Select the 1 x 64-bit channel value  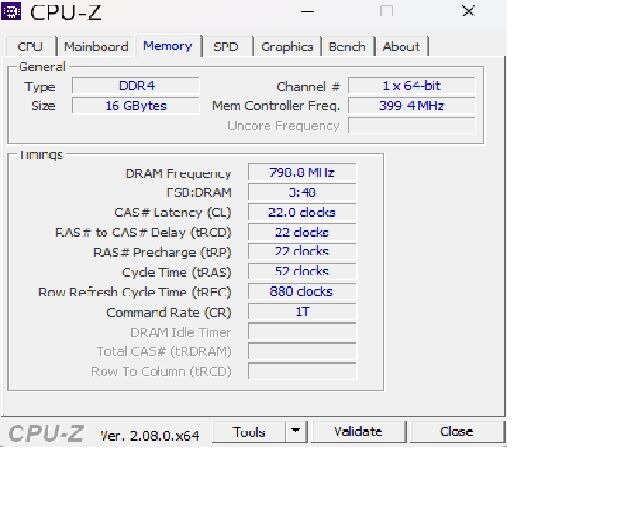412,86
